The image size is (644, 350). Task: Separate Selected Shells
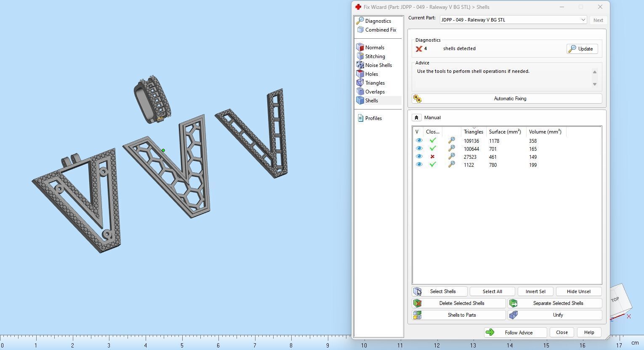[555, 303]
